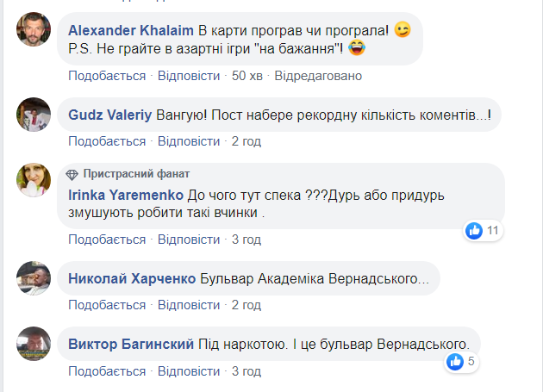Viewport: 543px width, 392px height.
Task: Click Виктор Багинский's name link
Action: point(129,345)
